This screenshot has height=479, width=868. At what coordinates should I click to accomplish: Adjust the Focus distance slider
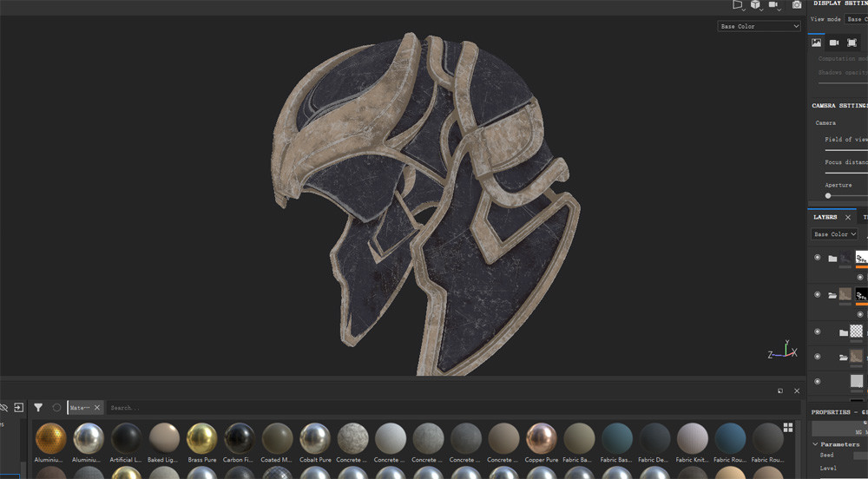point(846,173)
